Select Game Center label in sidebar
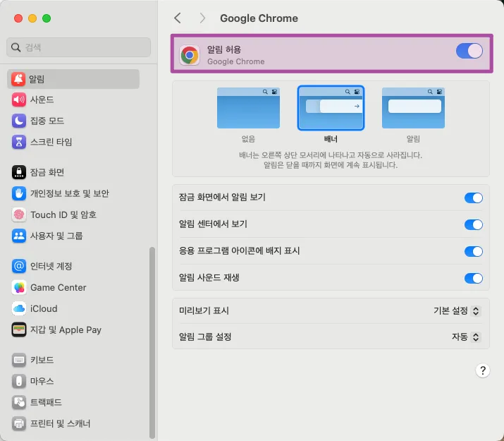 [59, 287]
